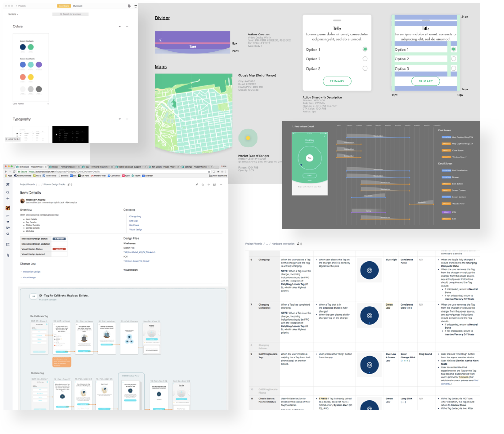This screenshot has height=434, width=504.
Task: Open the blog quote icon in Confluence sidebar
Action: 8,222
